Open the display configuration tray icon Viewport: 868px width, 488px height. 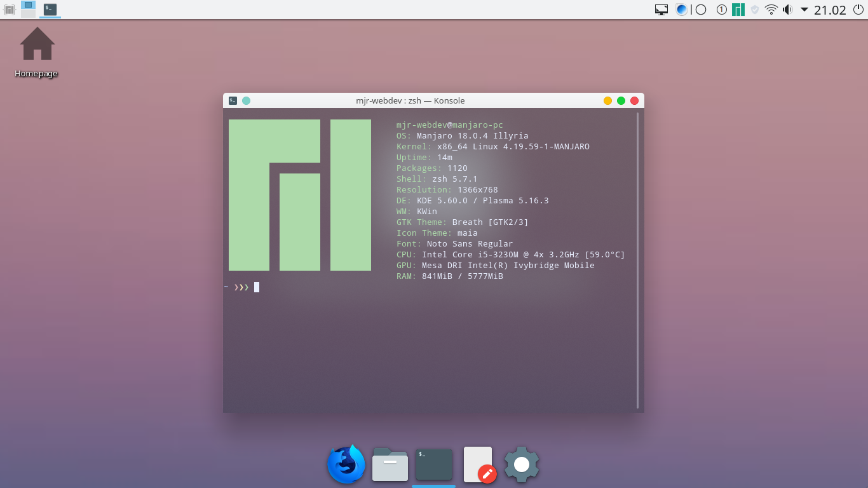pos(661,10)
